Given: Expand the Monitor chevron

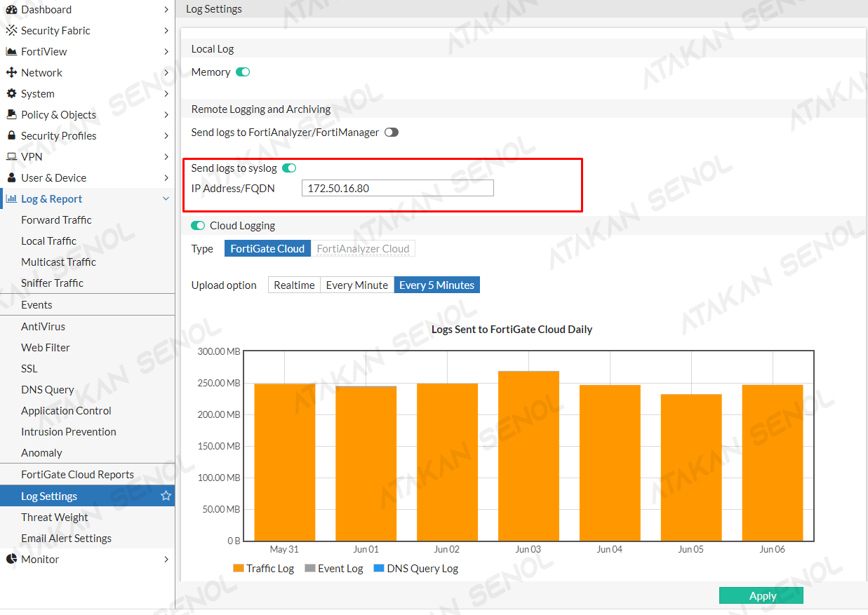Looking at the screenshot, I should click(x=166, y=560).
